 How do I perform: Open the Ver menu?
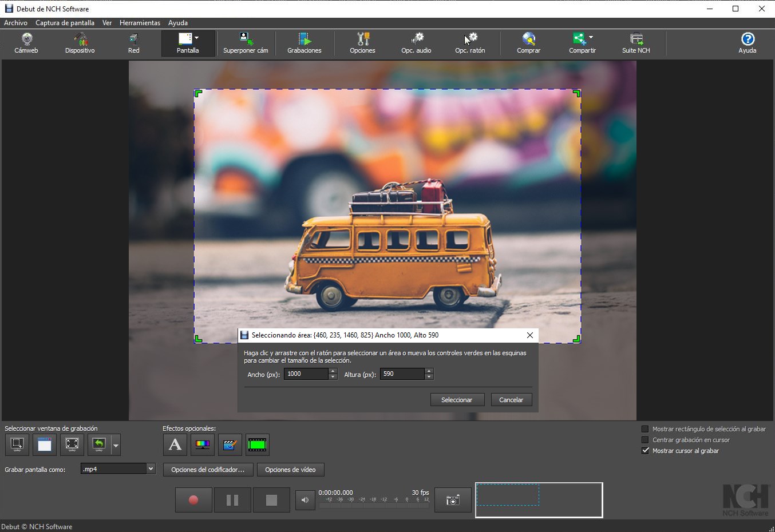pyautogui.click(x=107, y=23)
